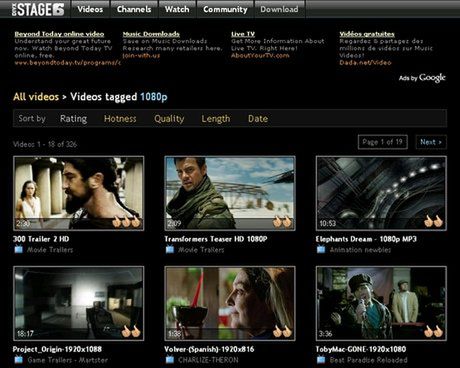Open the TobyMac GONE thumbnail
Image resolution: width=460 pixels, height=368 pixels.
pos(381,303)
